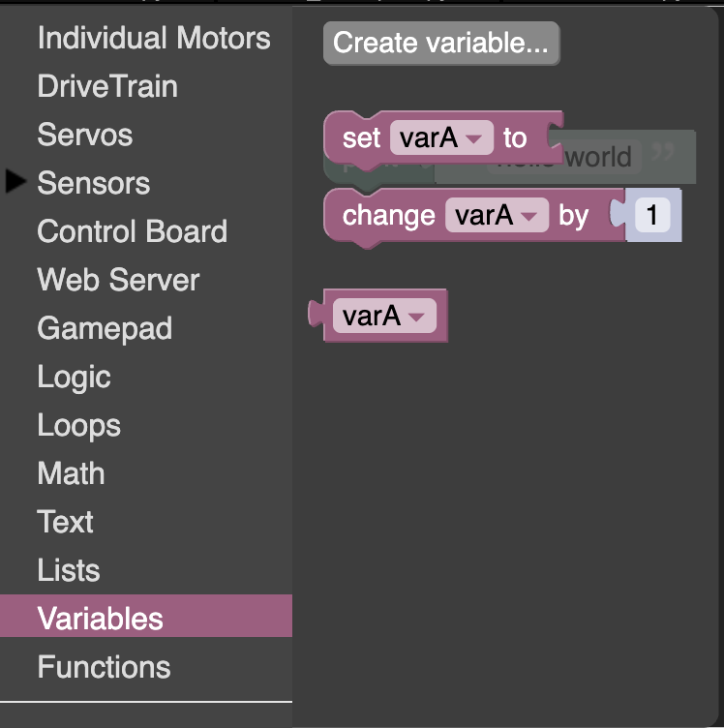Open the Gamepad block category
Viewport: 724px width, 728px height.
pos(105,329)
